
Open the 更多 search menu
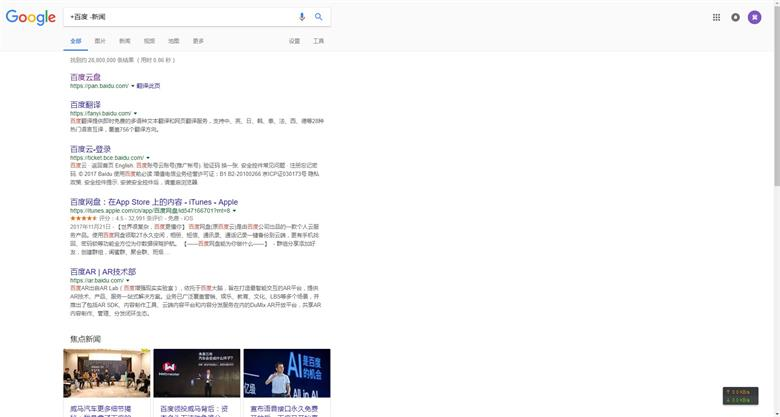[x=198, y=41]
